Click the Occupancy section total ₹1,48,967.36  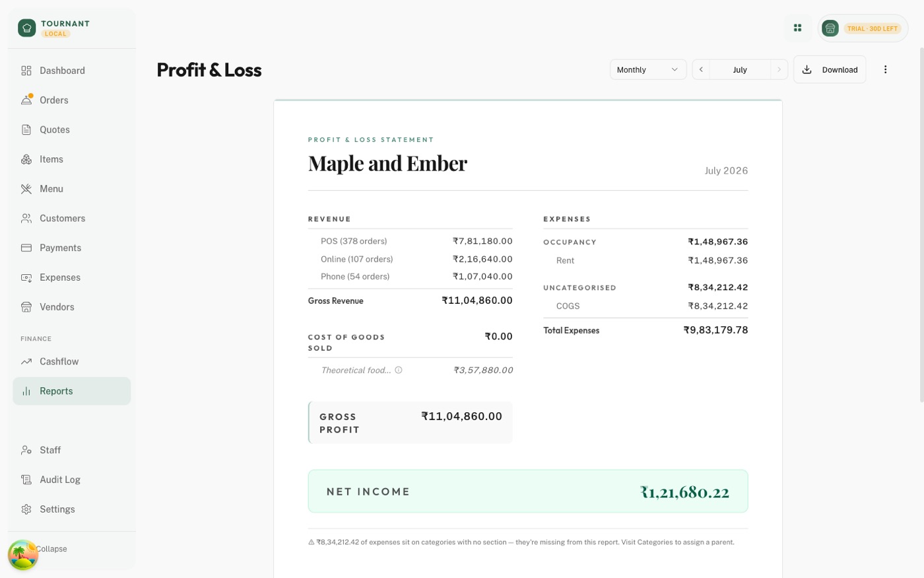tap(718, 242)
